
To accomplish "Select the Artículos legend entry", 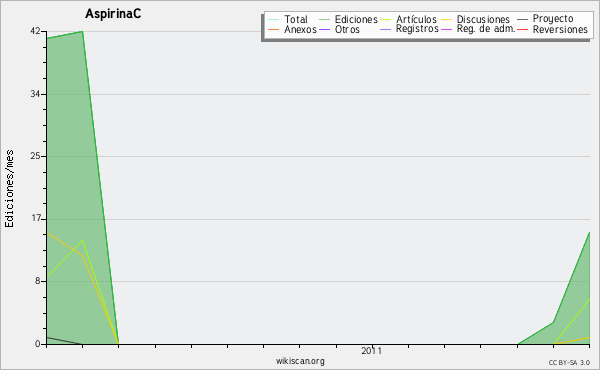I will click(x=409, y=19).
